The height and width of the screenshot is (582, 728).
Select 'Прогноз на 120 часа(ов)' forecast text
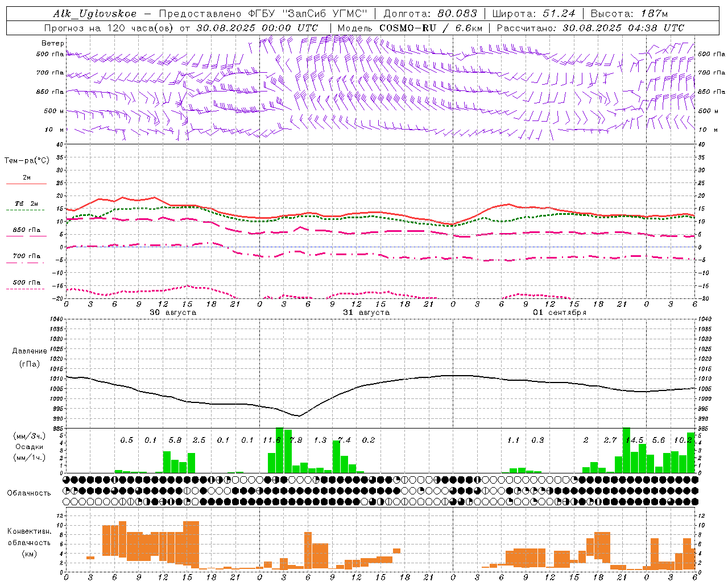click(x=109, y=28)
